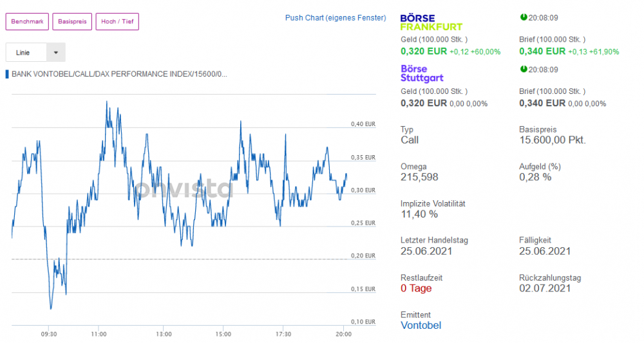Toggle the Benchmark button
This screenshot has width=644, height=343.
point(27,21)
